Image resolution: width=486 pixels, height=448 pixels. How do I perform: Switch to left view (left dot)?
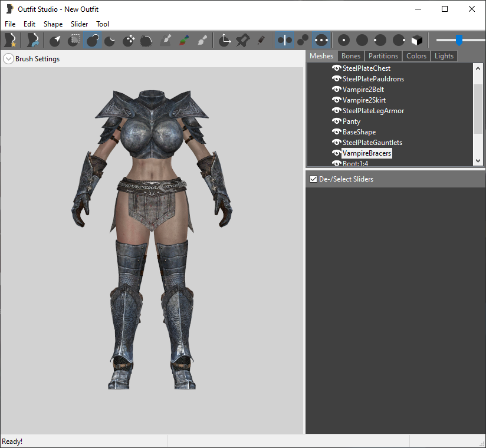pyautogui.click(x=380, y=40)
